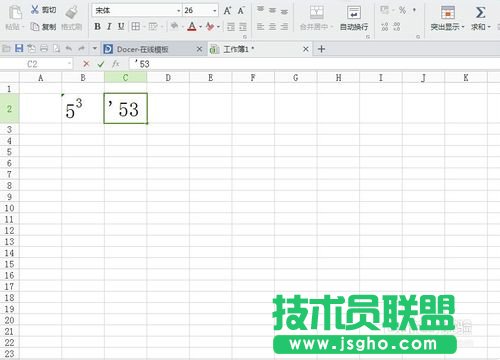The image size is (500, 360).
Task: Toggle Bold formatting
Action: tap(97, 26)
